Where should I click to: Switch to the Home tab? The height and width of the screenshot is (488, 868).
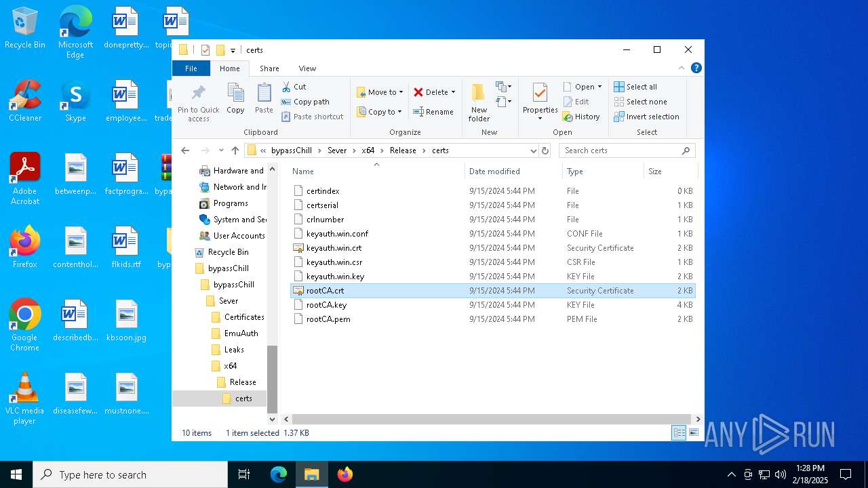tap(229, 68)
